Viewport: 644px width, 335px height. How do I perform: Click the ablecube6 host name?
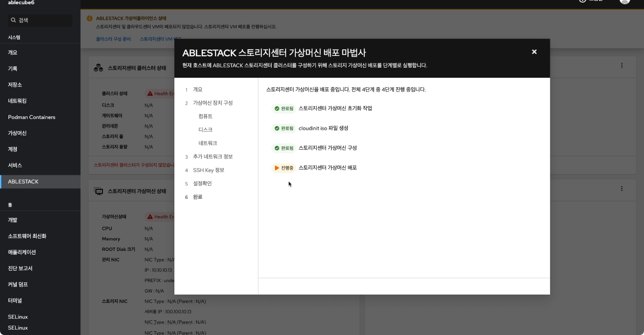(x=21, y=3)
